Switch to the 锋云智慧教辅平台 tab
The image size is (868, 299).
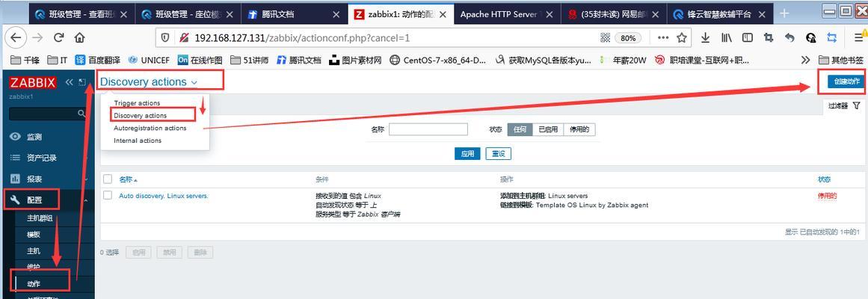[720, 14]
